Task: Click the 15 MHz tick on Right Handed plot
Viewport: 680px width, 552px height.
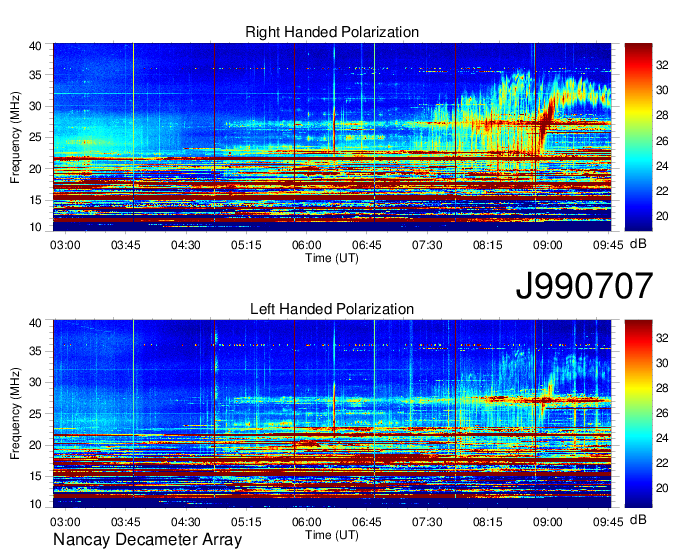Action: coord(35,200)
